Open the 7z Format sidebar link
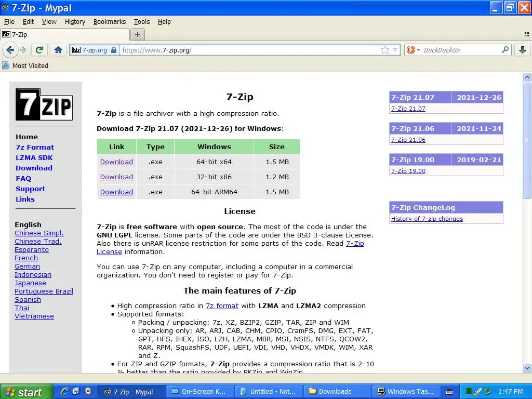This screenshot has height=399, width=532. 35,147
